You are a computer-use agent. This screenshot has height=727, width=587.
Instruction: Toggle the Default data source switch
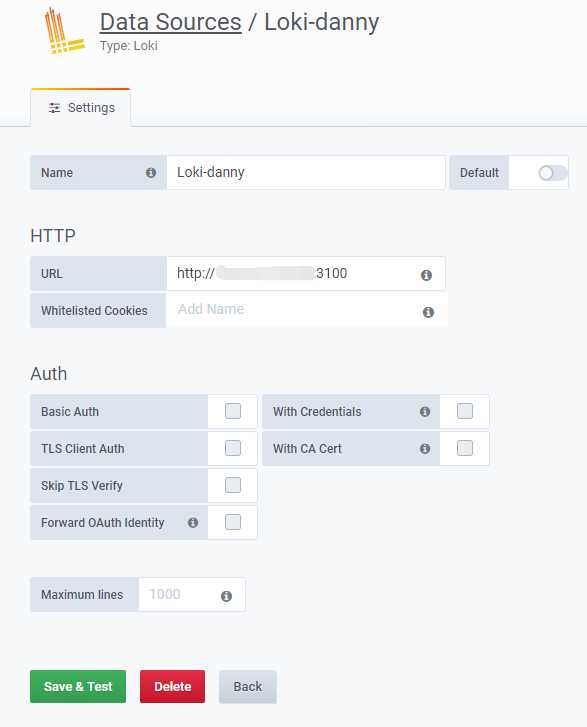[553, 173]
